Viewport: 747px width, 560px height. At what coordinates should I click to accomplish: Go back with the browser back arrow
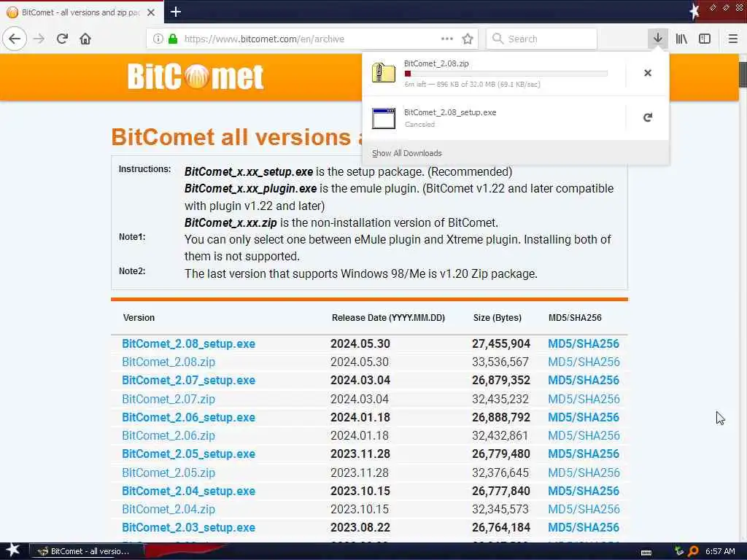(x=15, y=39)
